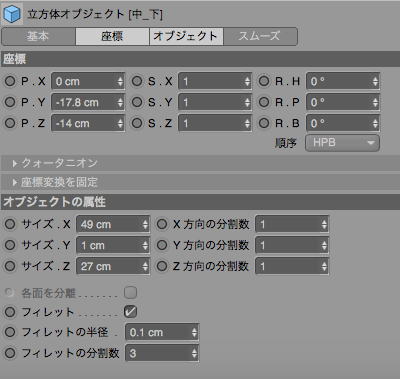The width and height of the screenshot is (400, 379).
Task: Toggle the サイズ.X keyframe dot
Action: [10, 224]
